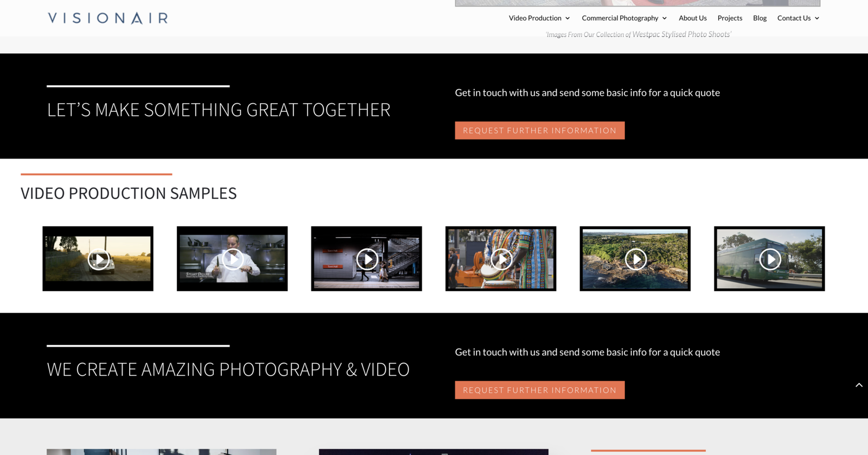Click upper Request Further Information button
This screenshot has width=868, height=455.
coord(539,130)
